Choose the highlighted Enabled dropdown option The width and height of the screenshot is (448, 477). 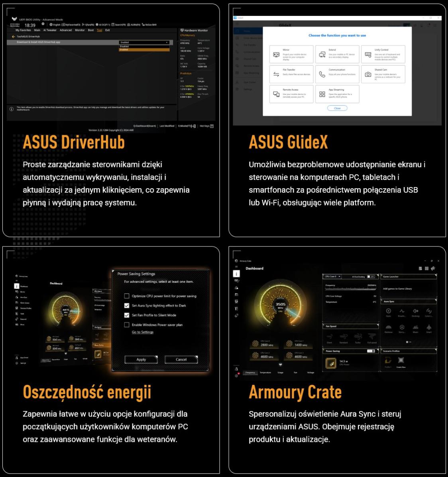point(144,49)
